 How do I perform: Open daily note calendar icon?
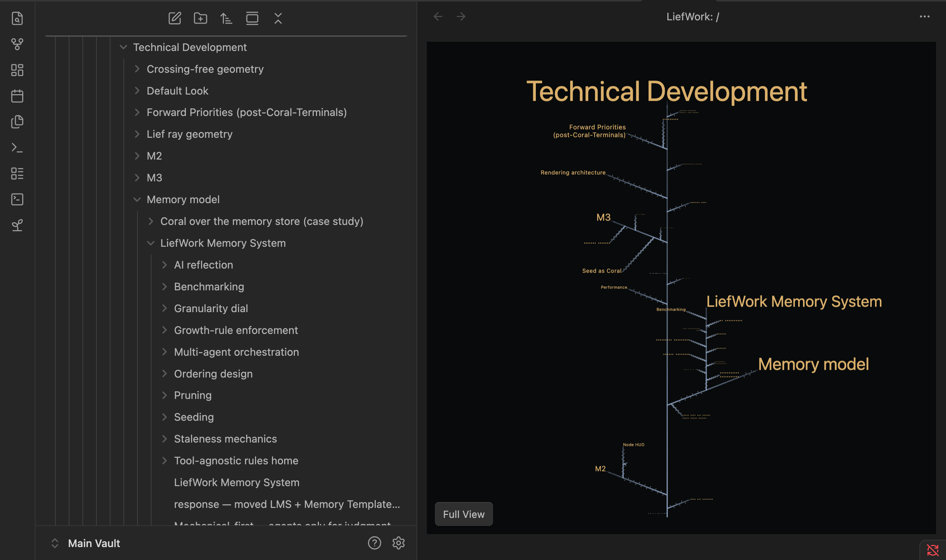[x=17, y=96]
